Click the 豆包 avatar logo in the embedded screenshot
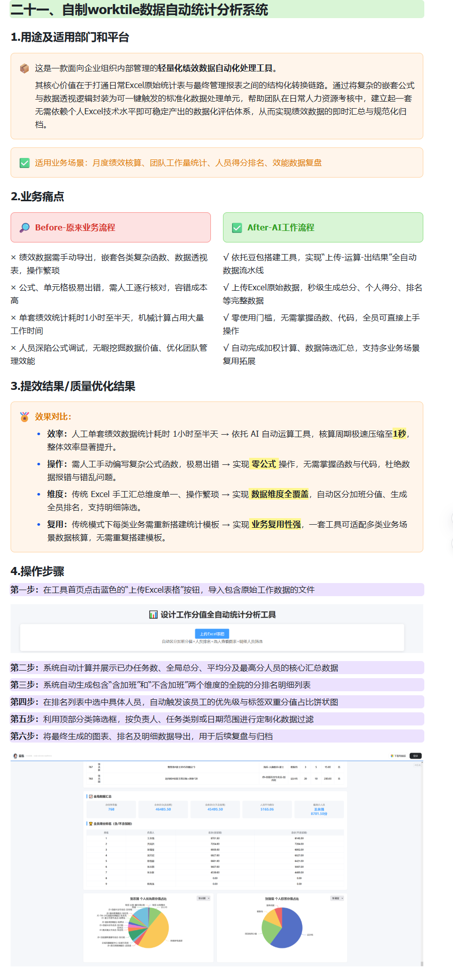 15,756
